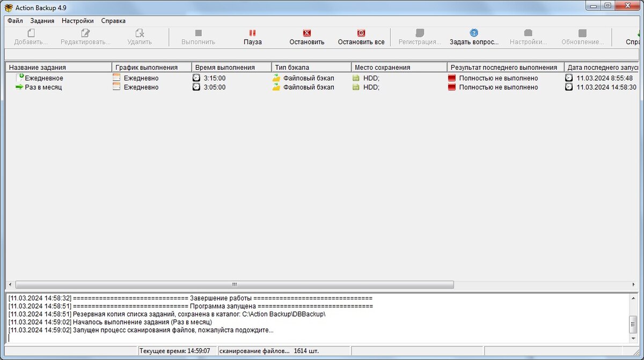Click the task list scroll-left arrow
The height and width of the screenshot is (360, 644).
tap(10, 285)
